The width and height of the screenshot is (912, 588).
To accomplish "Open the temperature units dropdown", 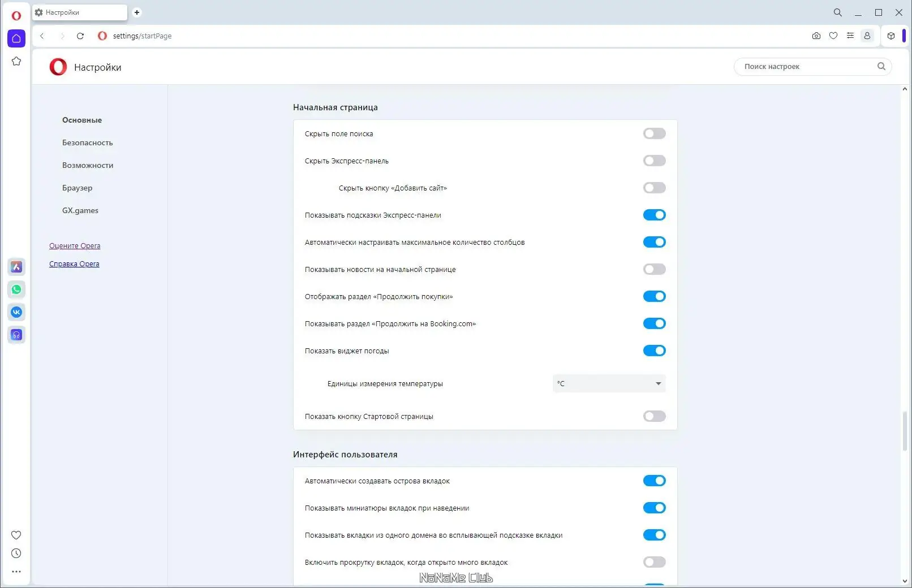I will [x=609, y=383].
